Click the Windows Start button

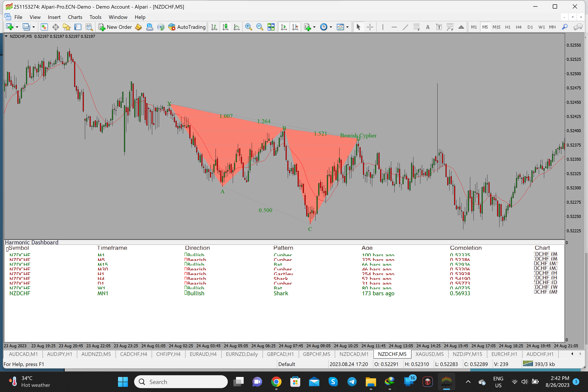(x=123, y=382)
